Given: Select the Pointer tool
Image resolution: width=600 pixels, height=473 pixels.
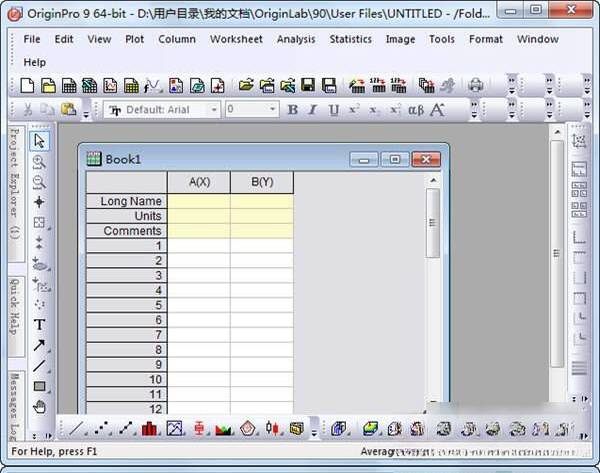Looking at the screenshot, I should [x=39, y=141].
